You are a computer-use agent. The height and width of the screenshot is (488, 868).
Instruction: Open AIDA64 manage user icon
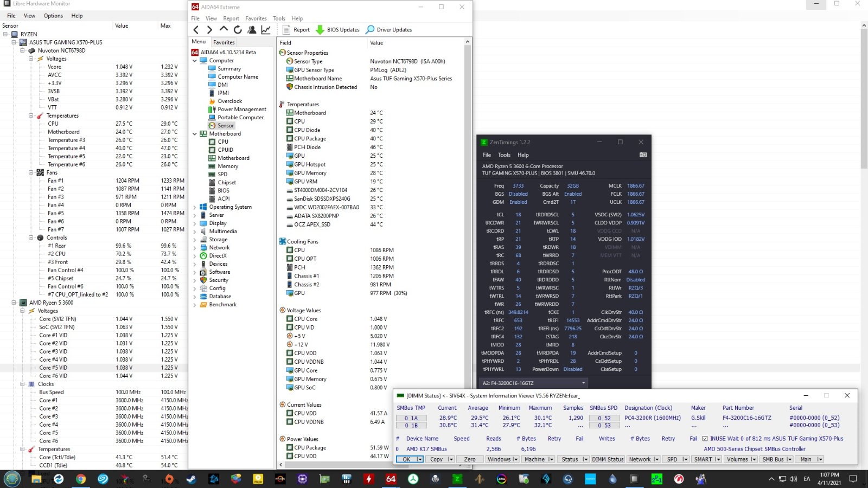tap(252, 30)
